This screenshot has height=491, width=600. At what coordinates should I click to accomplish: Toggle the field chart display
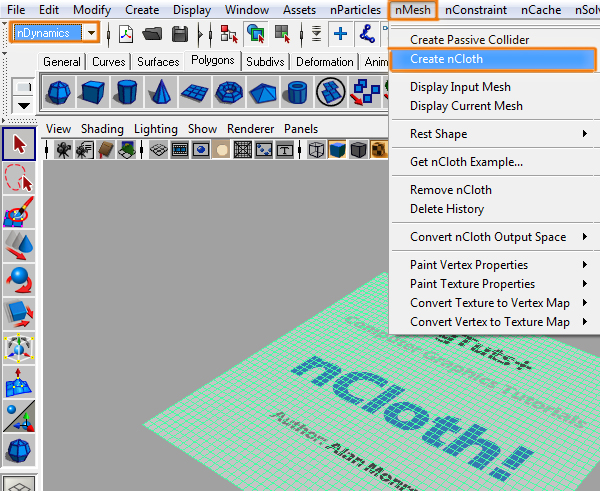[243, 150]
